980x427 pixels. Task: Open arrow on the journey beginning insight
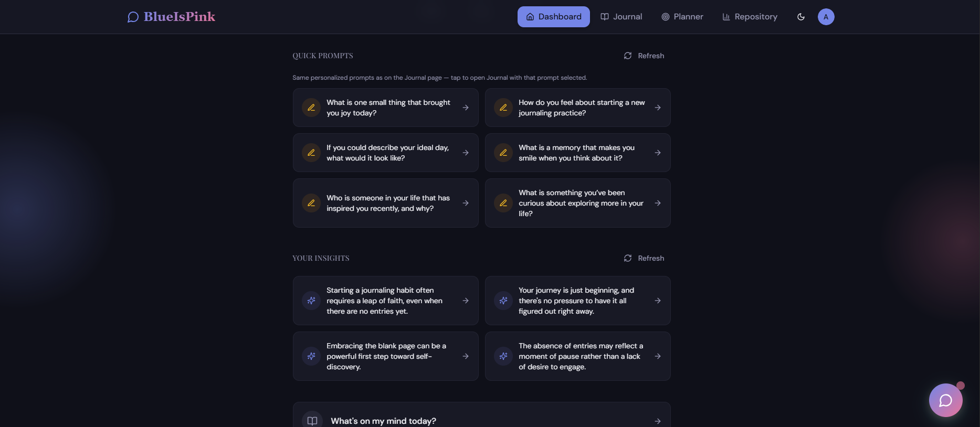coord(658,301)
